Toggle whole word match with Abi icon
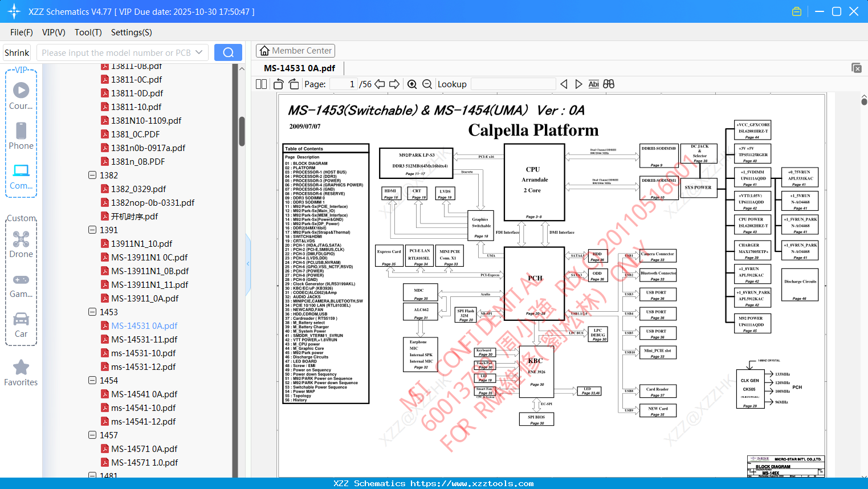This screenshot has width=868, height=489. click(594, 84)
